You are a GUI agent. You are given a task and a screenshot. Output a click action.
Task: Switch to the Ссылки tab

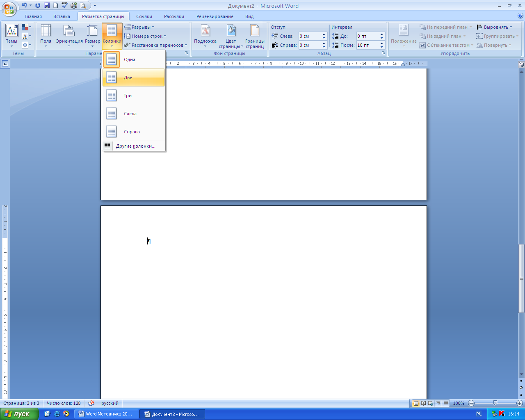[x=144, y=16]
